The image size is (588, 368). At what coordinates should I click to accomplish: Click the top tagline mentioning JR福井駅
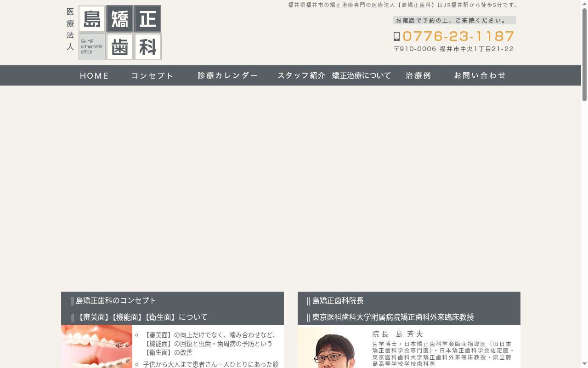(403, 5)
